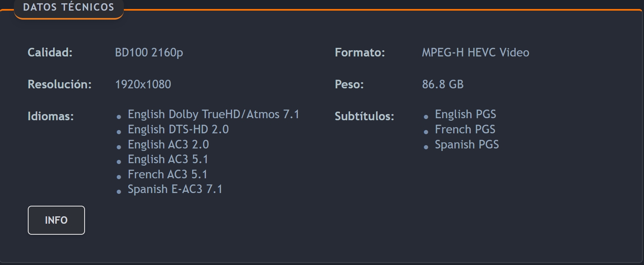
Task: Click the Peso label
Action: [349, 84]
